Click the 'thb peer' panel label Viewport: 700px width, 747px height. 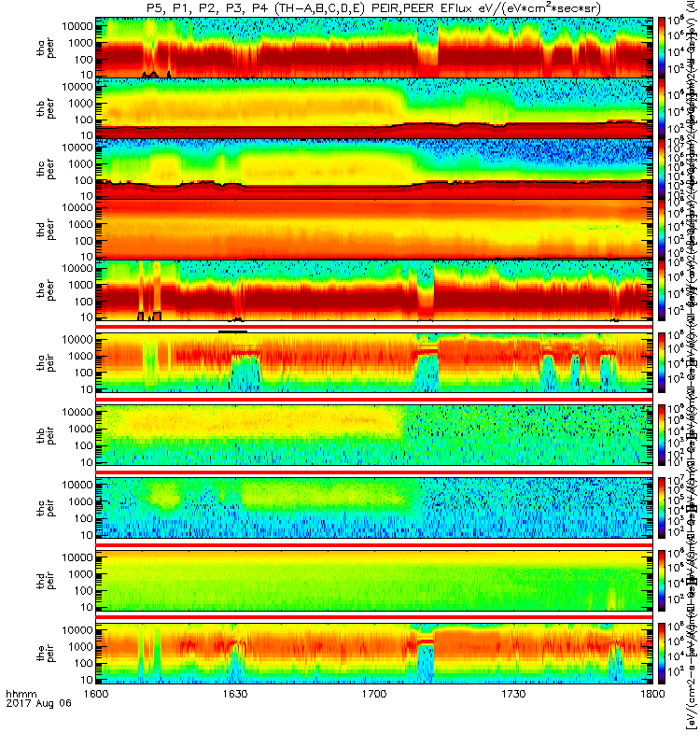[46, 109]
